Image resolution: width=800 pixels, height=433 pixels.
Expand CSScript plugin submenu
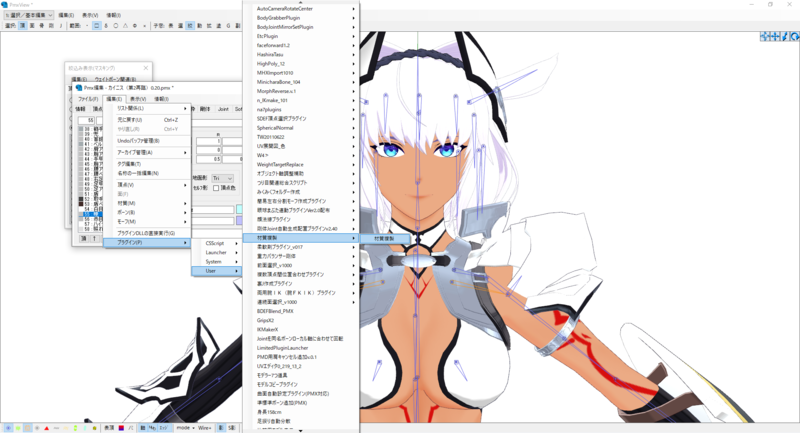coord(216,243)
